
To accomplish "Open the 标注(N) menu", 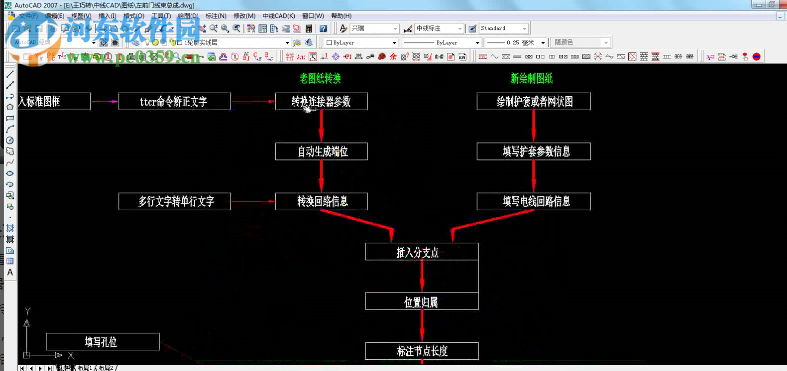I will point(216,16).
